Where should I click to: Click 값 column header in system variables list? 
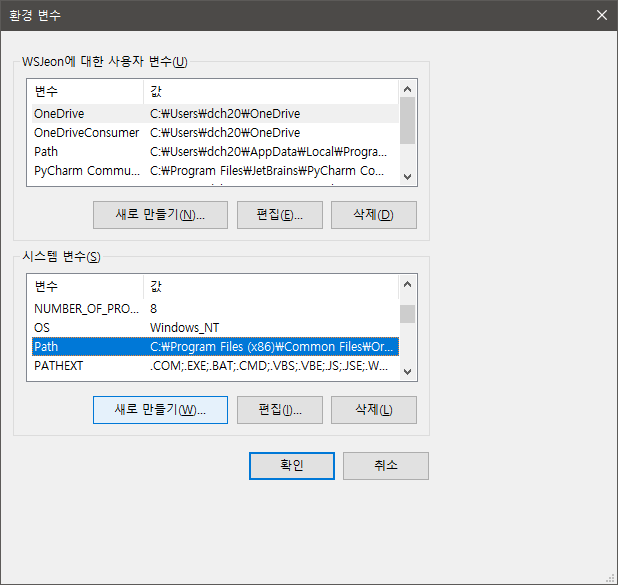click(271, 286)
